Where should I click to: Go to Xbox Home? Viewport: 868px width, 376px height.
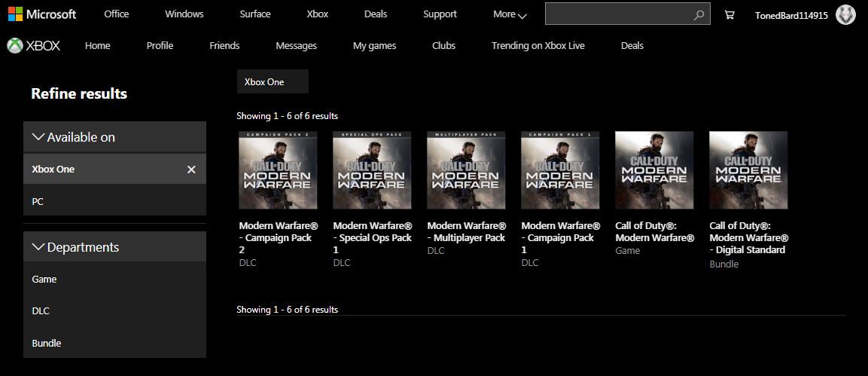tap(97, 45)
